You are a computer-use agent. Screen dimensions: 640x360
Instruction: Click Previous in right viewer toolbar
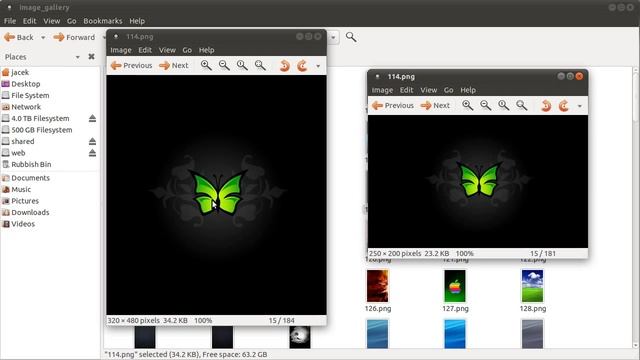pyautogui.click(x=393, y=105)
